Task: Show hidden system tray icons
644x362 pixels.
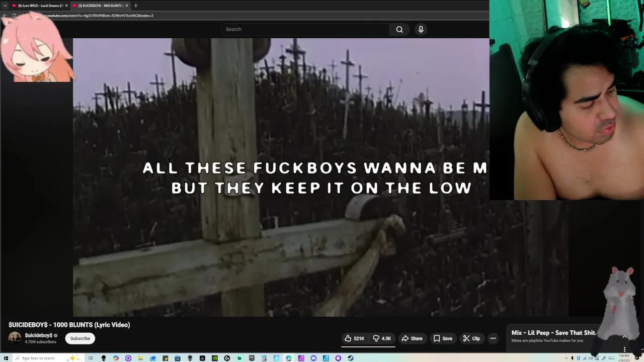Action: click(x=567, y=358)
